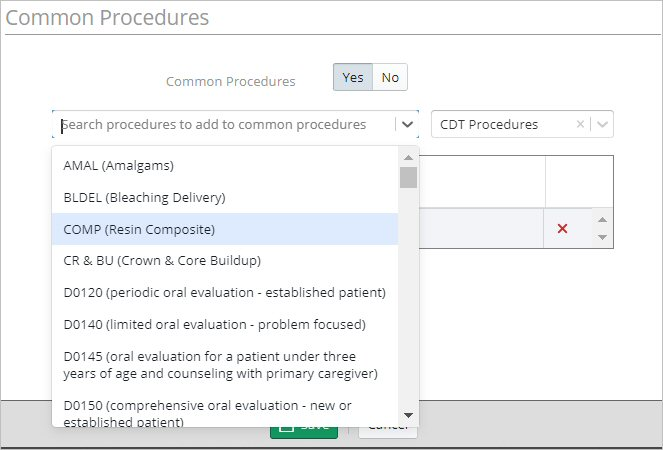Open the CDT Procedures dropdown arrow
Viewport: 663px width, 450px height.
click(602, 124)
